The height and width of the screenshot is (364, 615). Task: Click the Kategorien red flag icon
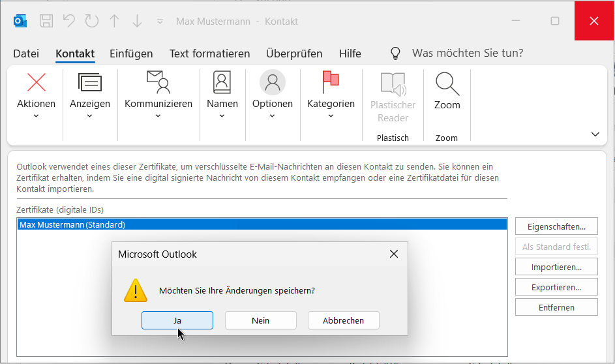click(330, 82)
